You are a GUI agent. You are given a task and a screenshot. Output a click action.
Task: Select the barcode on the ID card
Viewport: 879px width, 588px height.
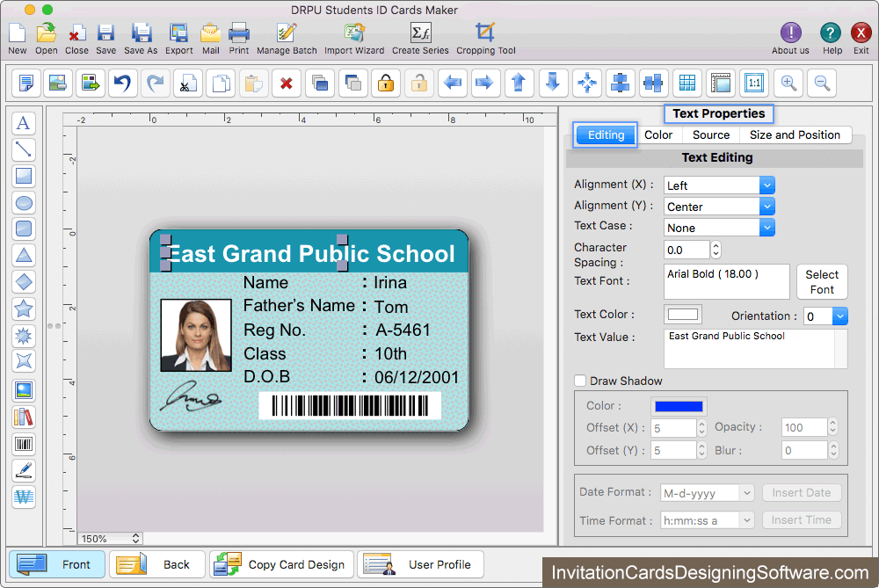click(x=350, y=405)
